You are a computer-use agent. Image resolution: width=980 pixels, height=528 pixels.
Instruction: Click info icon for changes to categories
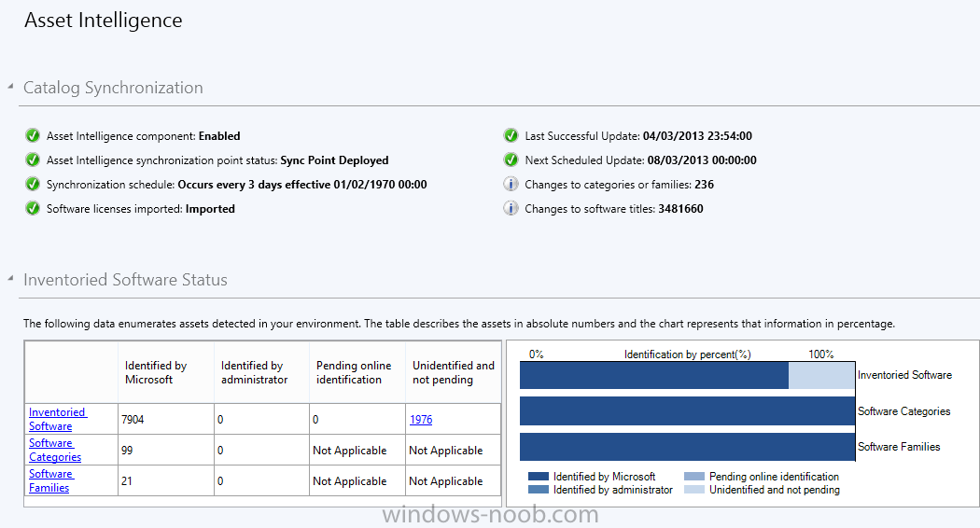click(x=511, y=185)
